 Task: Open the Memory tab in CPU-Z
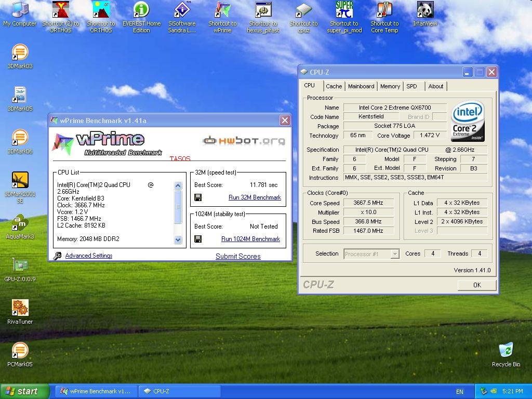click(x=390, y=86)
